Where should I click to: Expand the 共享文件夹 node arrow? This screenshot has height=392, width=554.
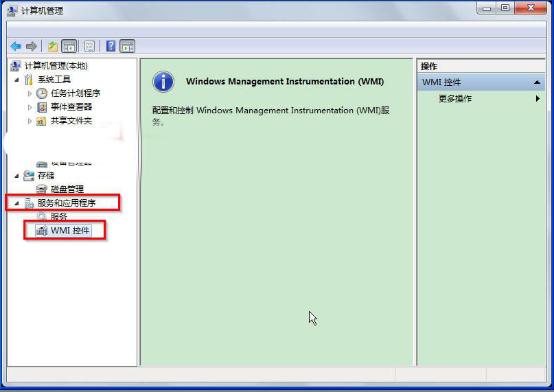[x=30, y=121]
